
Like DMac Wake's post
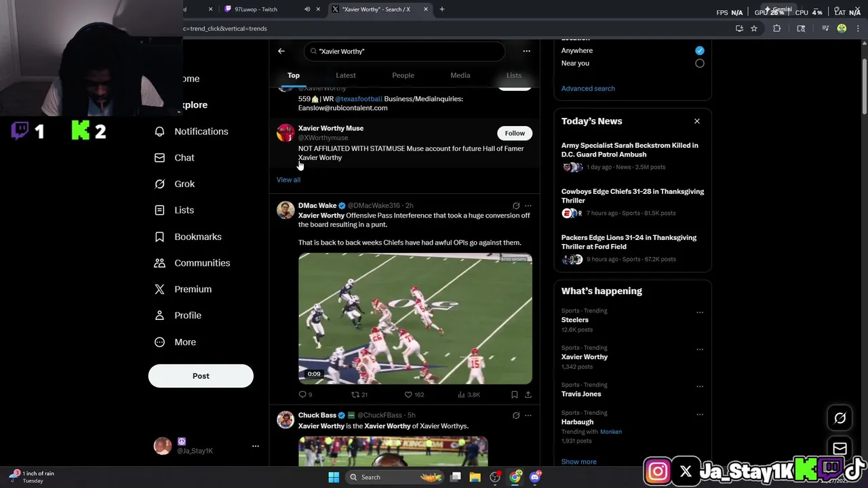click(x=408, y=394)
